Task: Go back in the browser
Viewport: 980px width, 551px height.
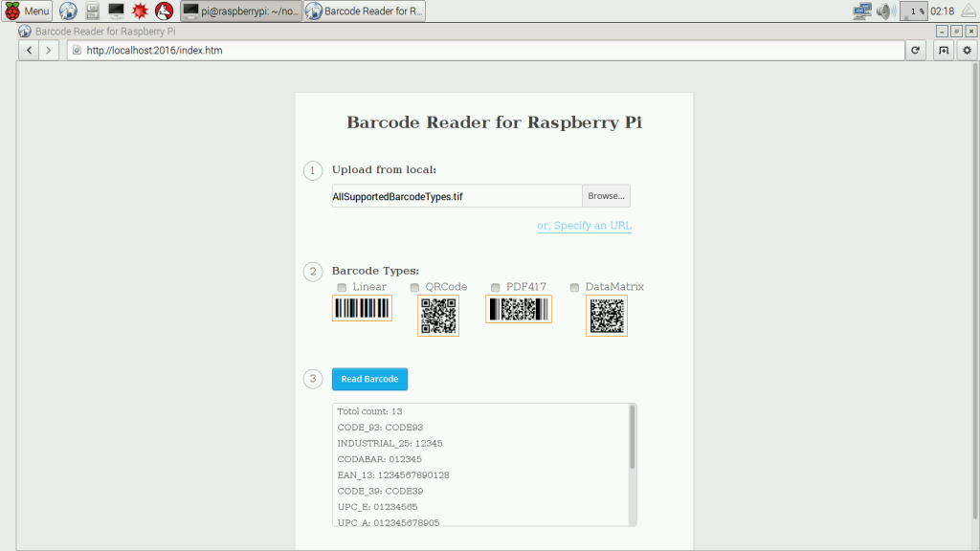Action: pyautogui.click(x=30, y=50)
